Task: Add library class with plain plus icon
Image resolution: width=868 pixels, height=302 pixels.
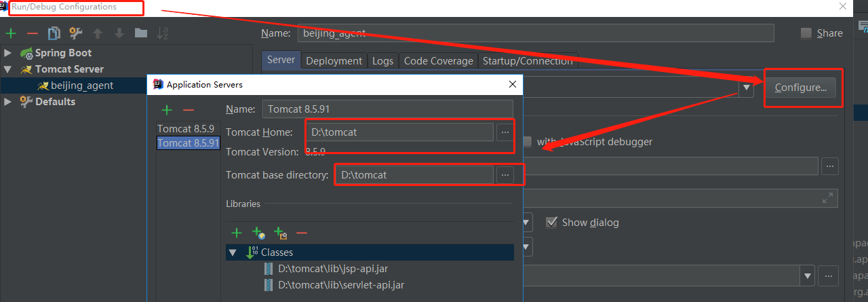Action: [x=236, y=233]
